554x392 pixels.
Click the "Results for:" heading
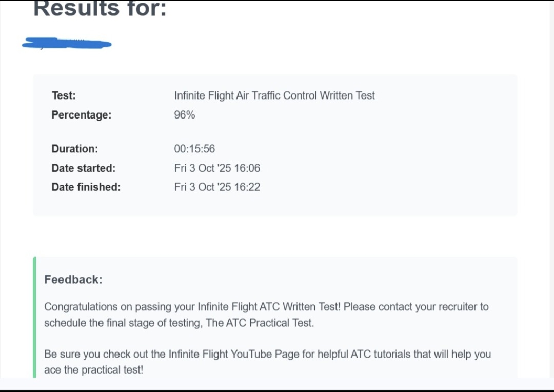pos(100,9)
